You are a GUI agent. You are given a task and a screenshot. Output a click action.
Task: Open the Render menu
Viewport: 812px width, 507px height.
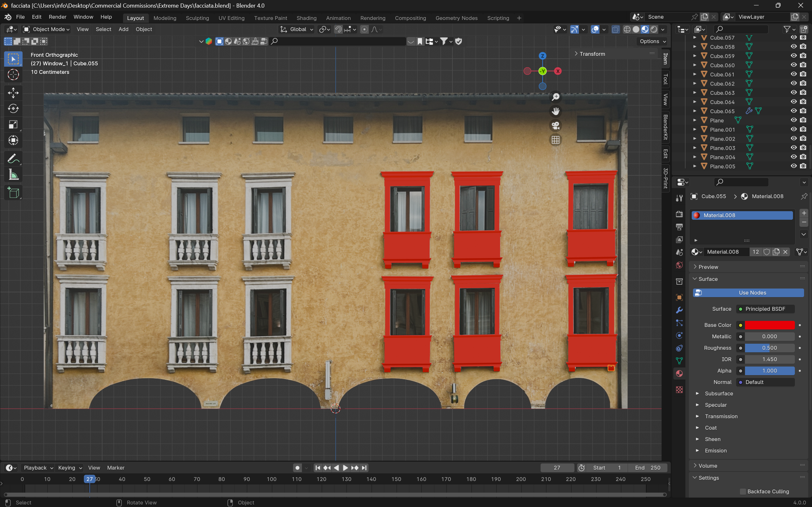(57, 17)
